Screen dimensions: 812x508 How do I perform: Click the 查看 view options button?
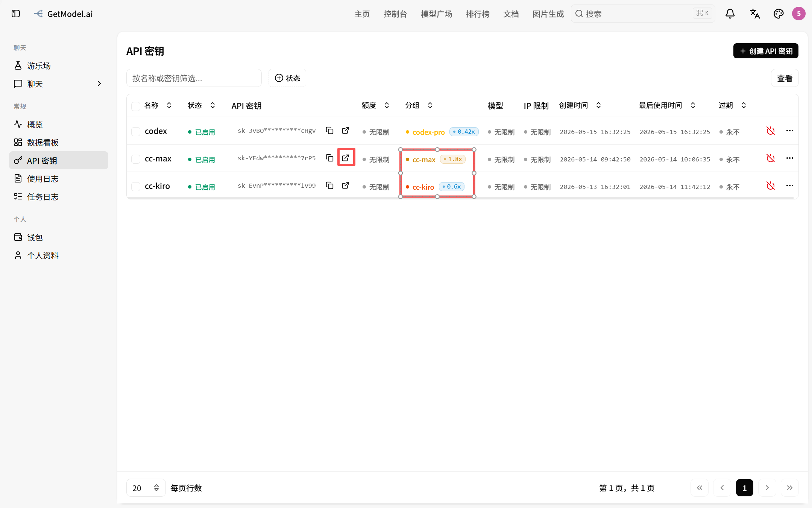tap(785, 78)
